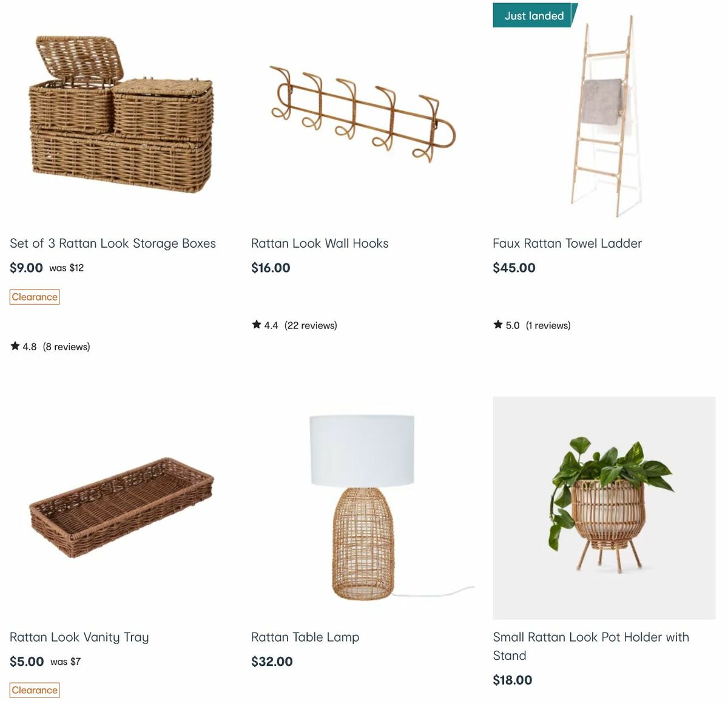Click the Rattan Look Vanity Tray title
The image size is (728, 703).
tap(79, 637)
